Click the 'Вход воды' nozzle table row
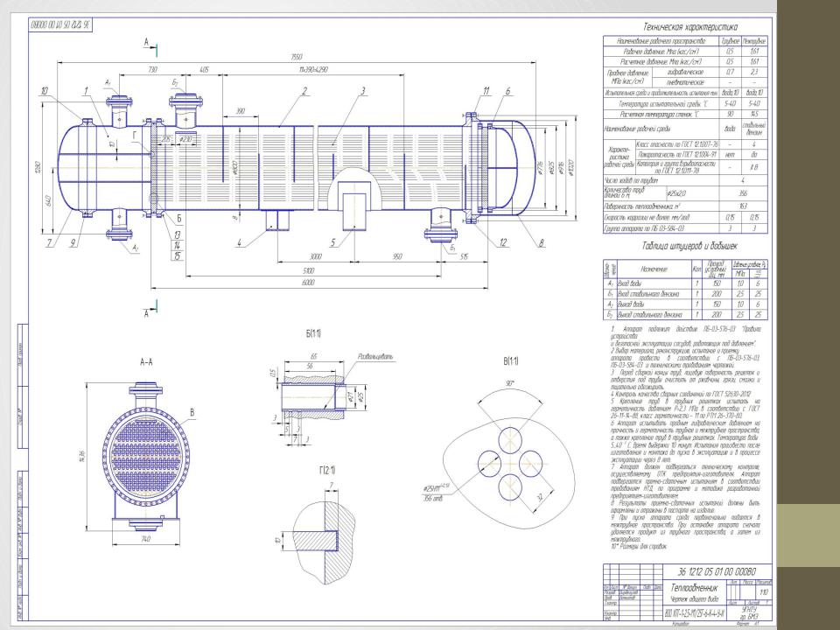840x630 pixels. [686, 283]
